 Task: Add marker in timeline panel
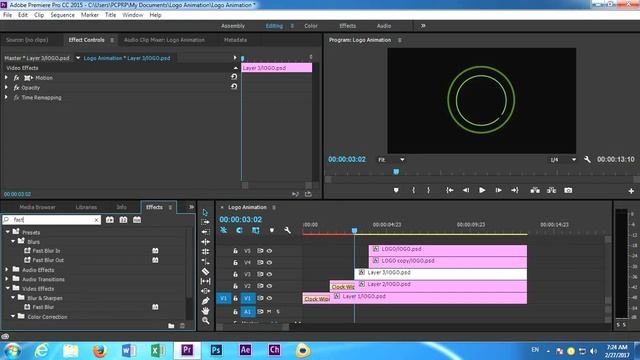[x=272, y=231]
